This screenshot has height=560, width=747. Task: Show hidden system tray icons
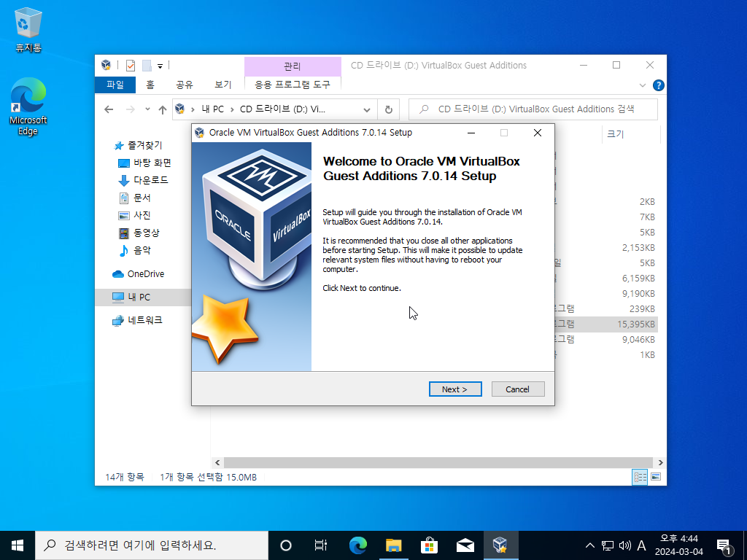point(589,545)
